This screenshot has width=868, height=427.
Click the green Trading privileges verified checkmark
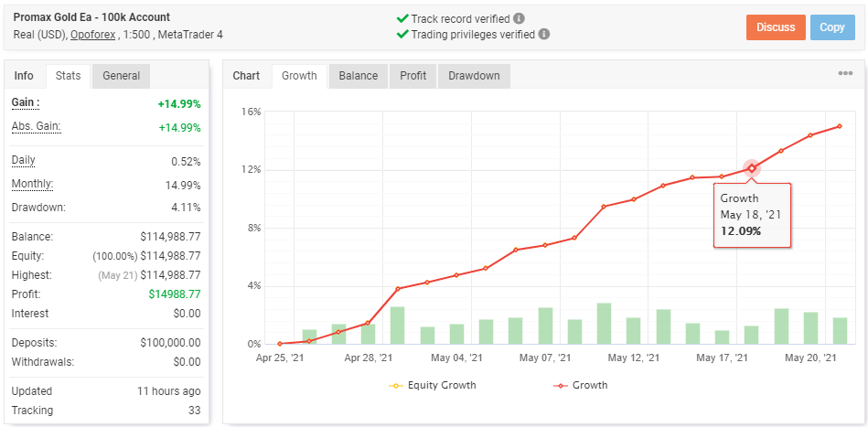402,35
